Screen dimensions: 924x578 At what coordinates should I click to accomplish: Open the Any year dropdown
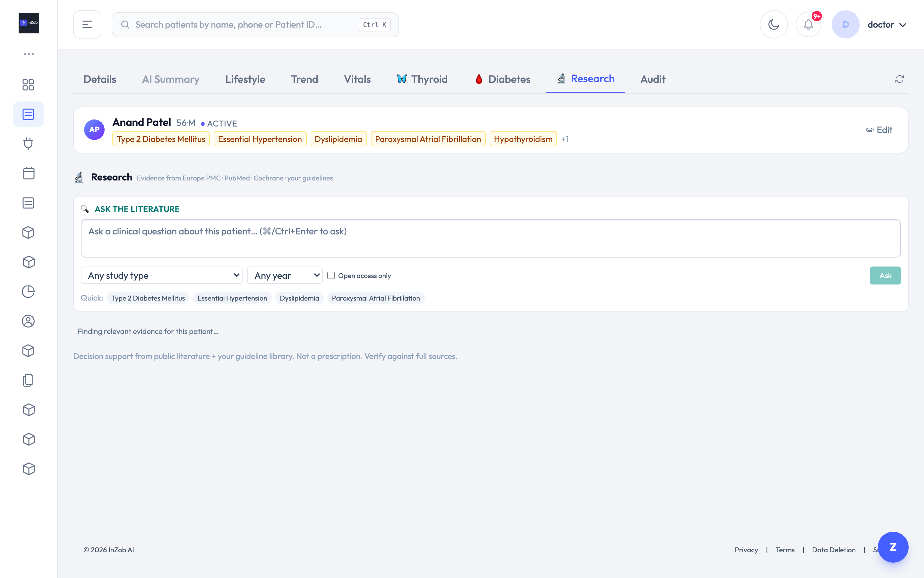pyautogui.click(x=285, y=275)
